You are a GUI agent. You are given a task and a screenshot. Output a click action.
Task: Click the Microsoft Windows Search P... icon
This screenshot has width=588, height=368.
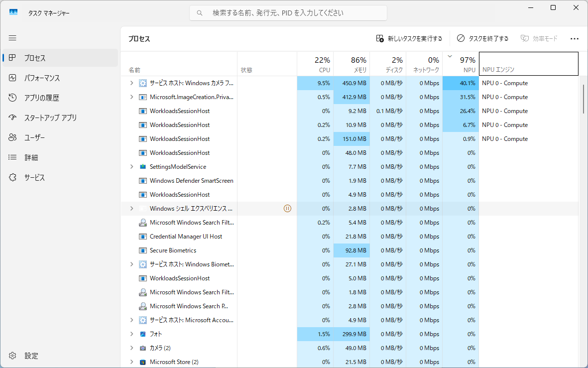[143, 306]
